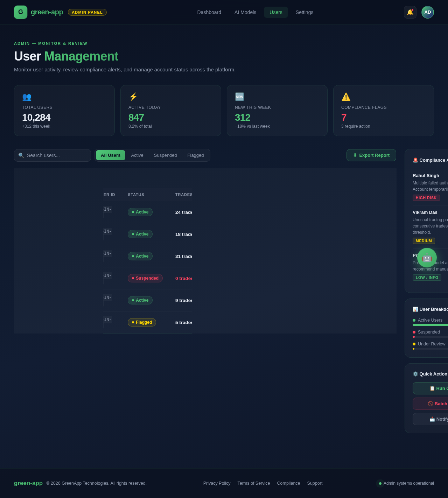The image size is (448, 498).
Task: Open the Compliance footer link
Action: point(289,483)
